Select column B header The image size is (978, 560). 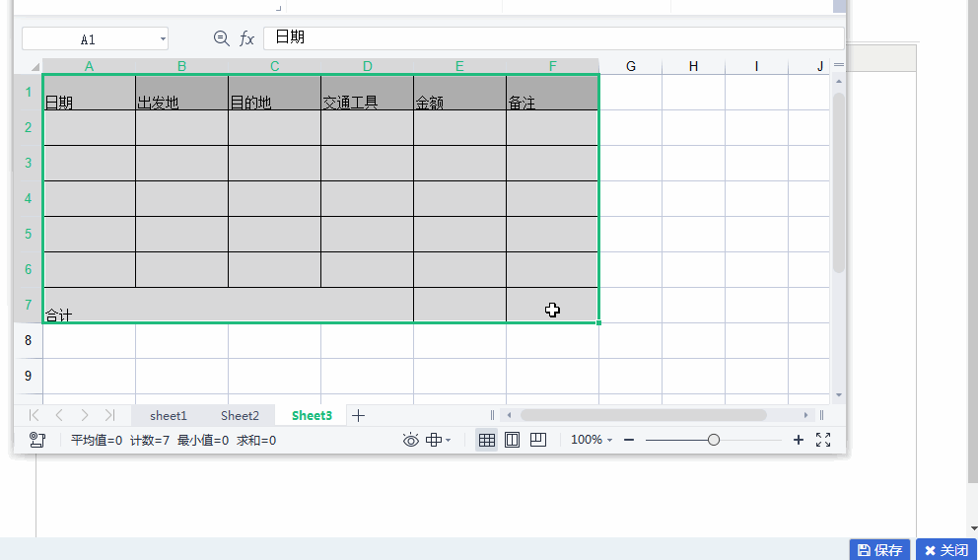click(181, 66)
